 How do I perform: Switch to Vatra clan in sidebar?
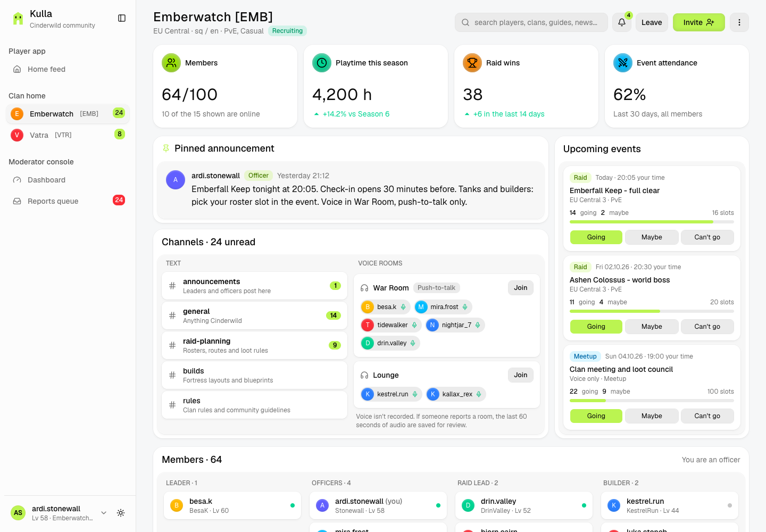[68, 135]
